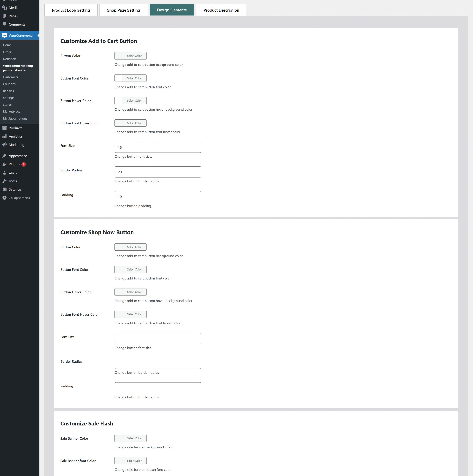Click the WooCommerce logo icon

(4, 36)
